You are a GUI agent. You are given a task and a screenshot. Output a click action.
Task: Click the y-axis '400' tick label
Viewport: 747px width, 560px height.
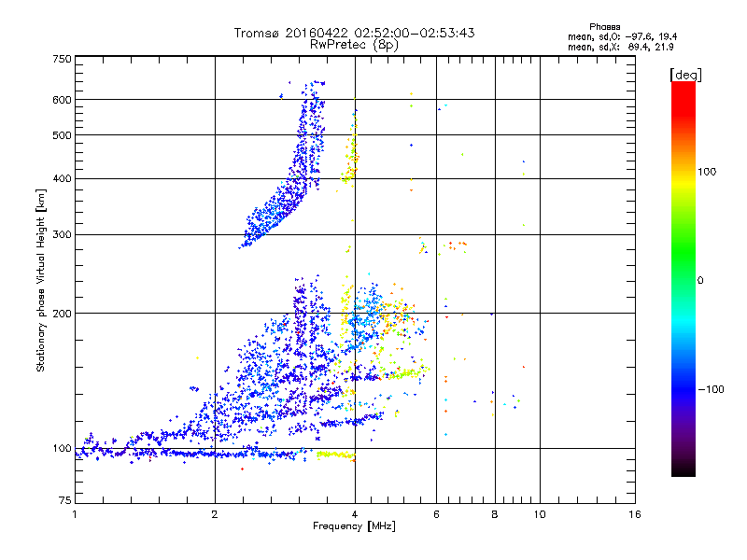tap(62, 178)
